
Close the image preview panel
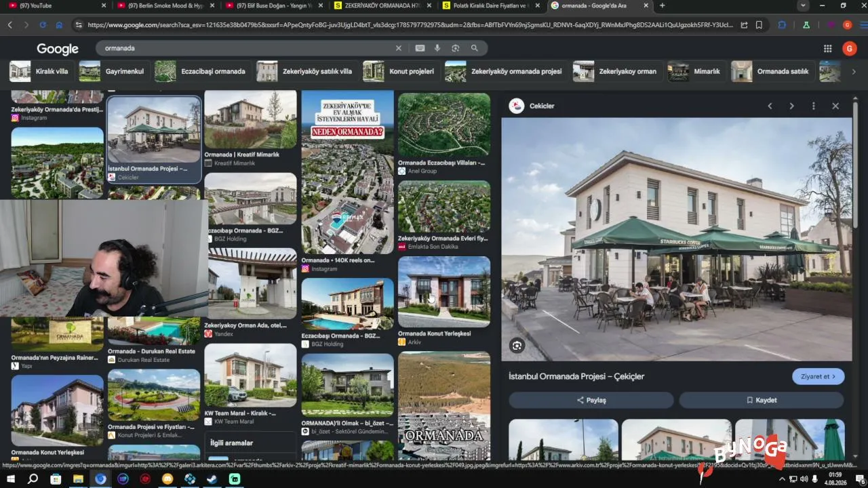[835, 106]
